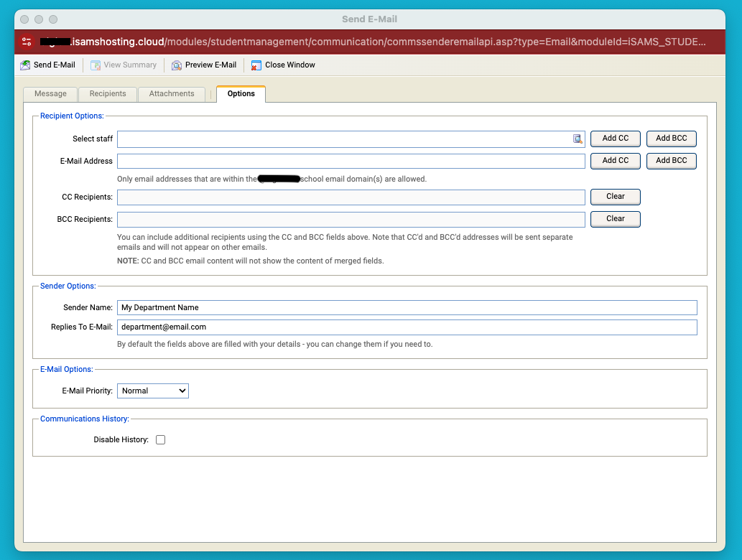The width and height of the screenshot is (742, 560).
Task: Toggle the Disable History checkbox
Action: [x=160, y=440]
